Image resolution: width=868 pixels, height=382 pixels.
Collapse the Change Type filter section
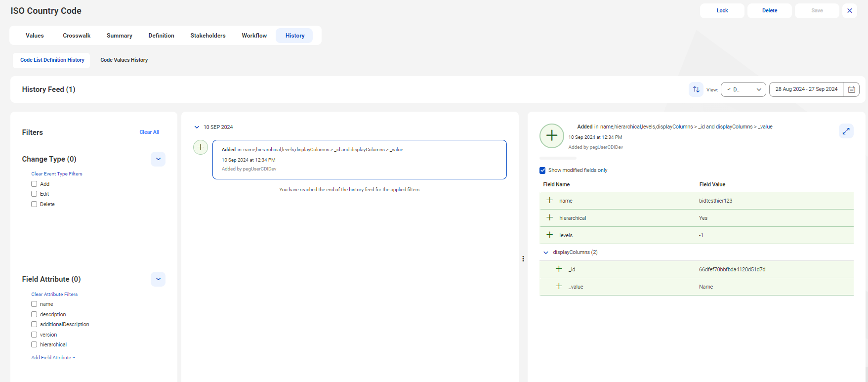tap(158, 159)
